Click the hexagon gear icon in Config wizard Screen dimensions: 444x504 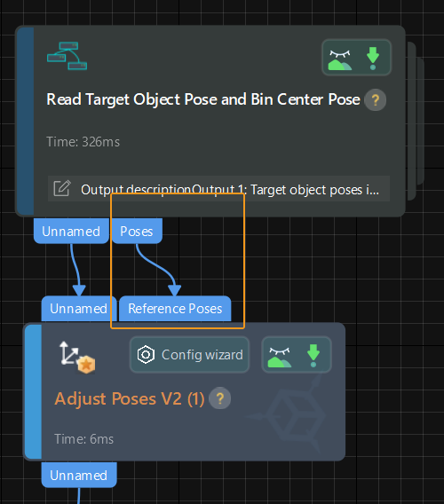pos(146,355)
